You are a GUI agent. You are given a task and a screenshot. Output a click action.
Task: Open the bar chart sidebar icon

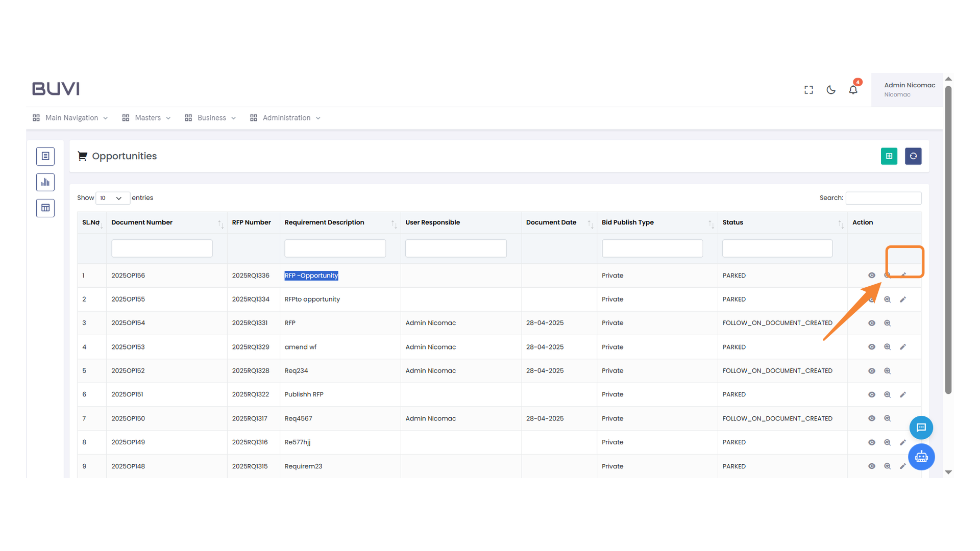(x=45, y=182)
